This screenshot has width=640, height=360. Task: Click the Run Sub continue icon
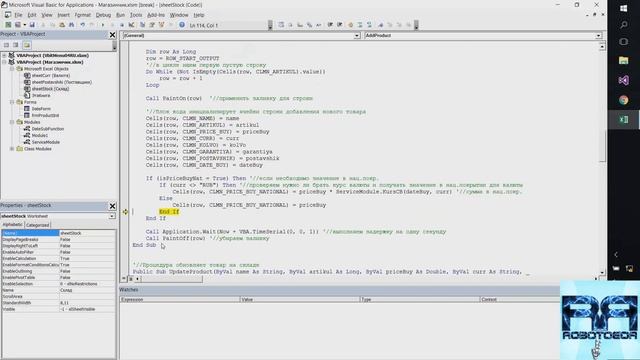(x=102, y=25)
